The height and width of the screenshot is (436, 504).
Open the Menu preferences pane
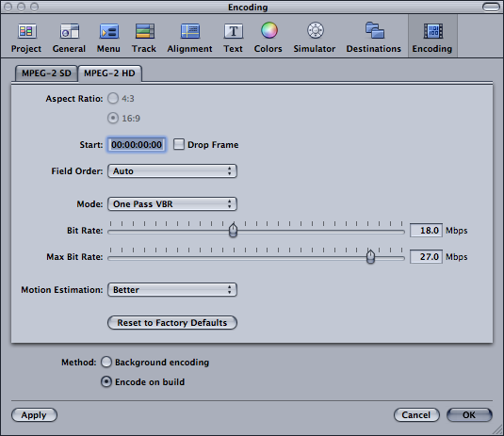click(108, 38)
